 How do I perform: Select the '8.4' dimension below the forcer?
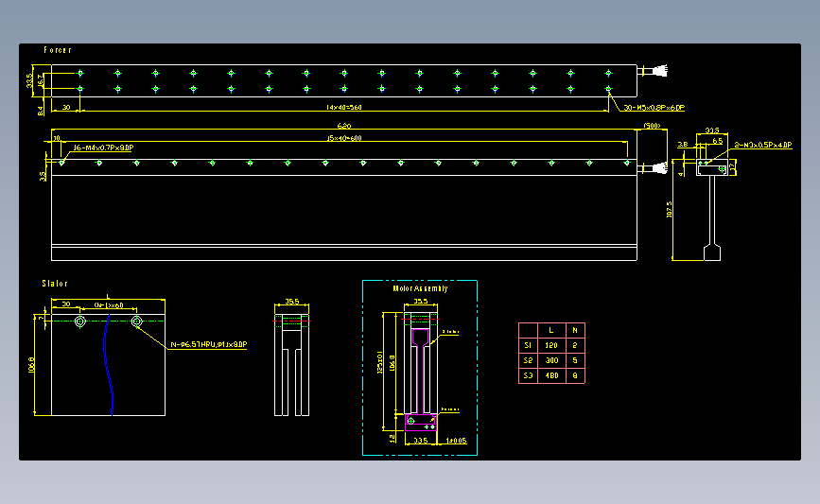click(x=41, y=111)
